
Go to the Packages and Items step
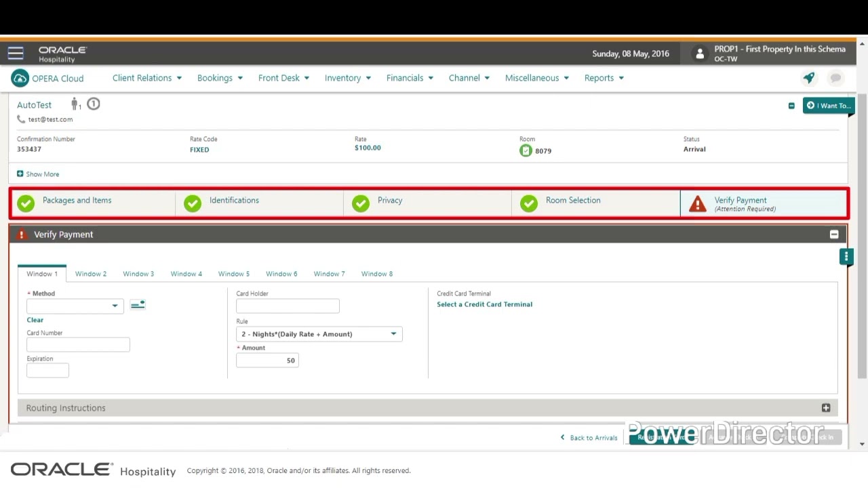tap(93, 203)
